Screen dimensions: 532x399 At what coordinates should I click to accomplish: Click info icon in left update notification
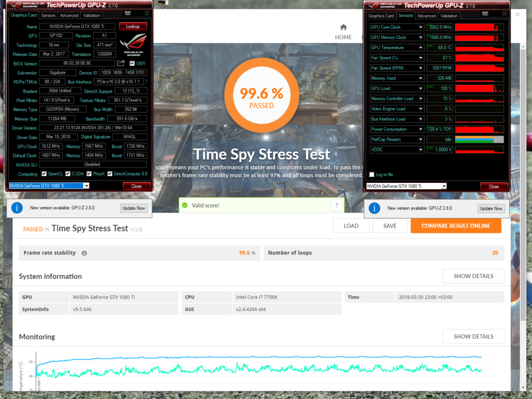pyautogui.click(x=17, y=208)
